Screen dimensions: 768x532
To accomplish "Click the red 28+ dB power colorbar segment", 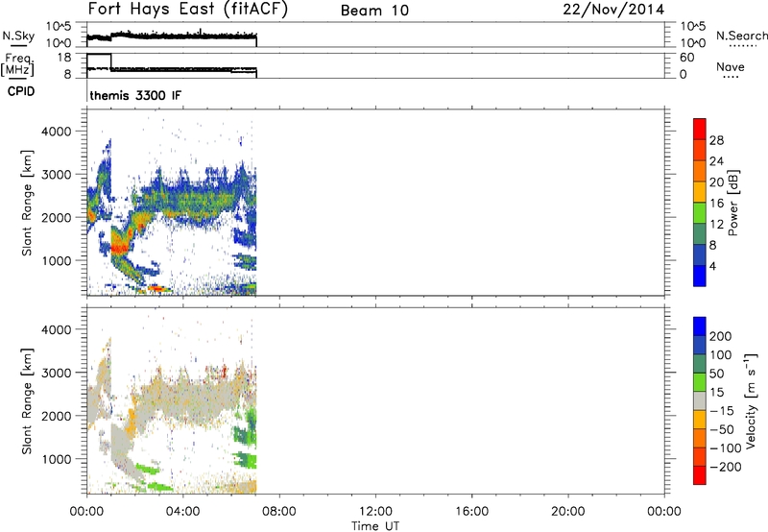I will pyautogui.click(x=700, y=130).
